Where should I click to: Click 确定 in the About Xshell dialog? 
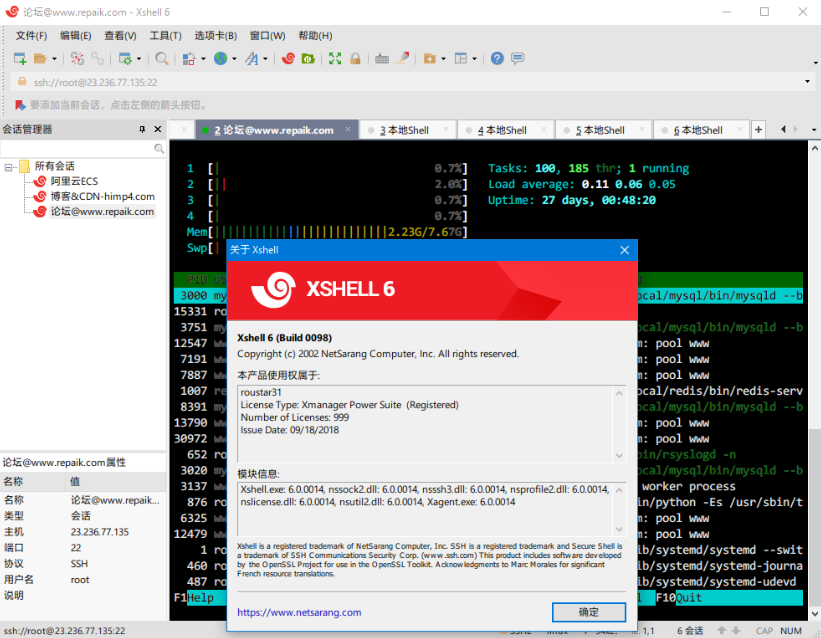tap(589, 612)
